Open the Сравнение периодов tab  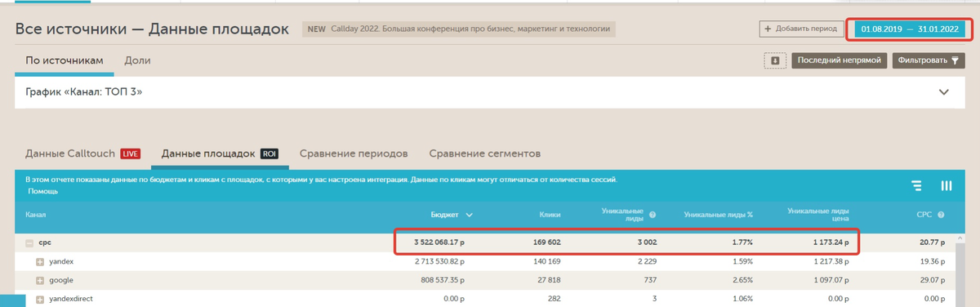[354, 153]
